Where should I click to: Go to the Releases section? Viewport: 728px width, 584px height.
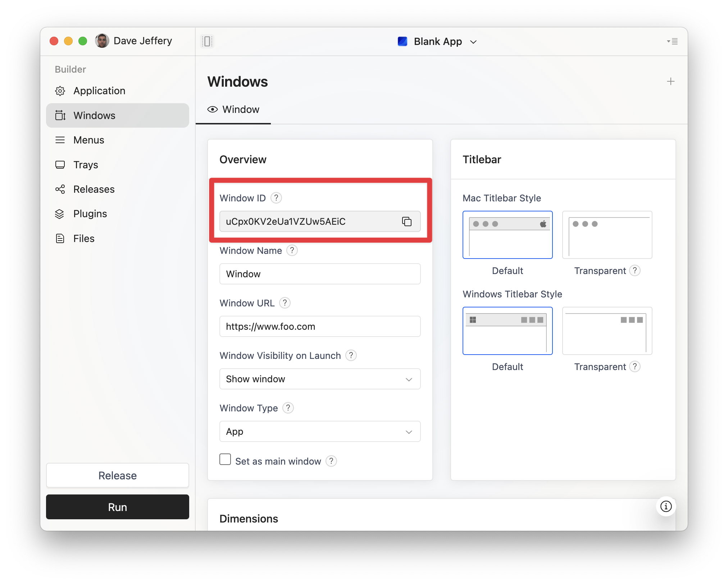(x=94, y=189)
